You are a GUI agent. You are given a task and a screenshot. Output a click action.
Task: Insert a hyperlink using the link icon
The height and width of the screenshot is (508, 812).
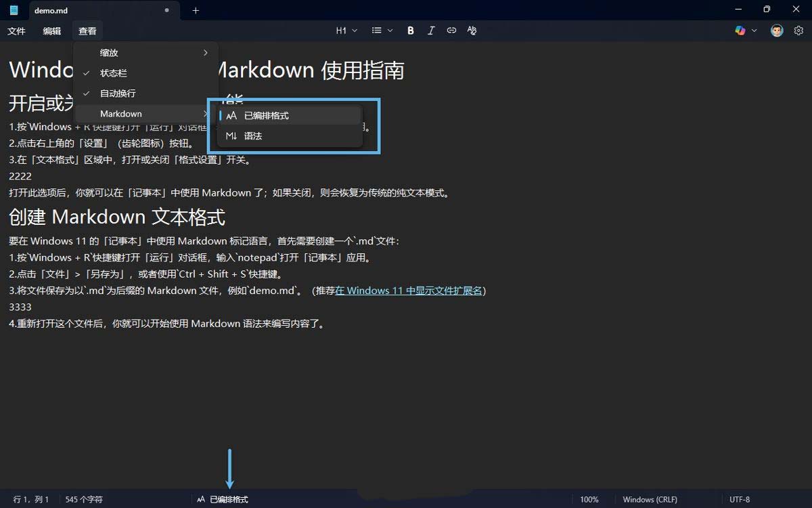451,30
